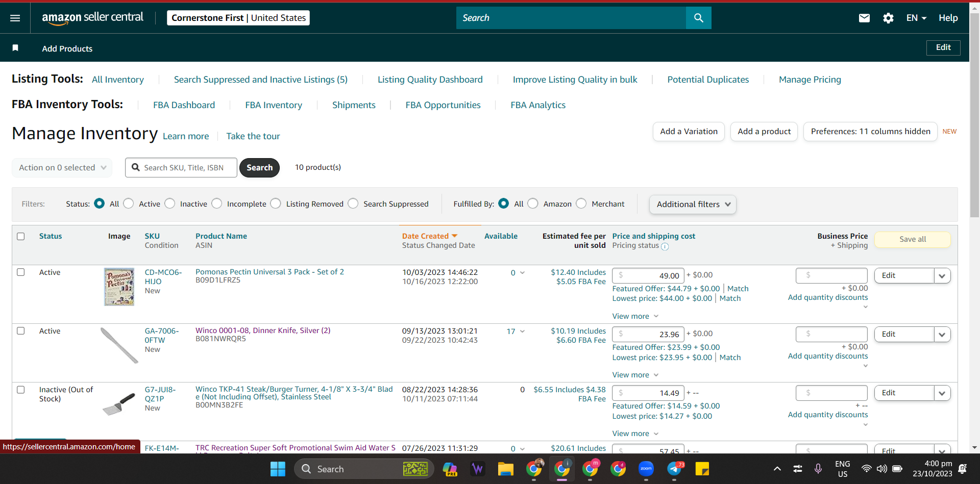Screen dimensions: 980x484
Task: Open Preferences: 11 columns hidden
Action: (x=870, y=132)
